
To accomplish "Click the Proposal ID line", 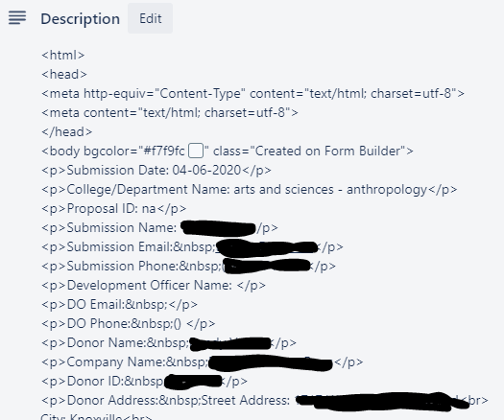I will [x=114, y=209].
